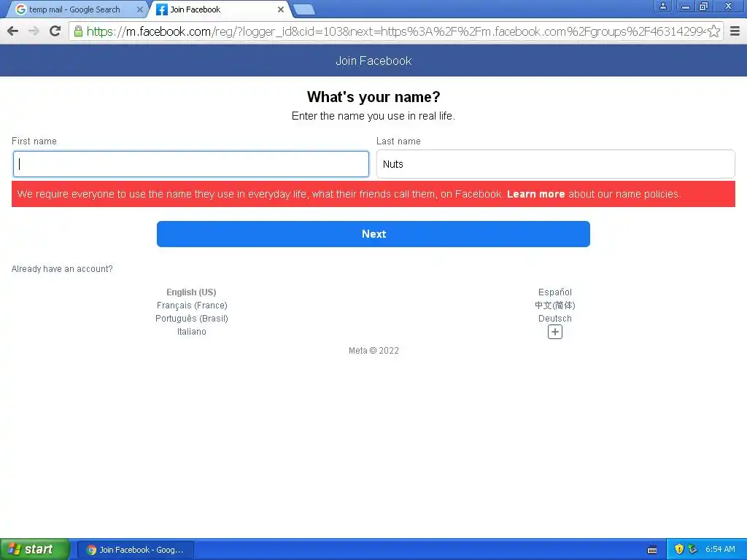The height and width of the screenshot is (560, 747).
Task: Choose Français (France) language
Action: pyautogui.click(x=192, y=306)
